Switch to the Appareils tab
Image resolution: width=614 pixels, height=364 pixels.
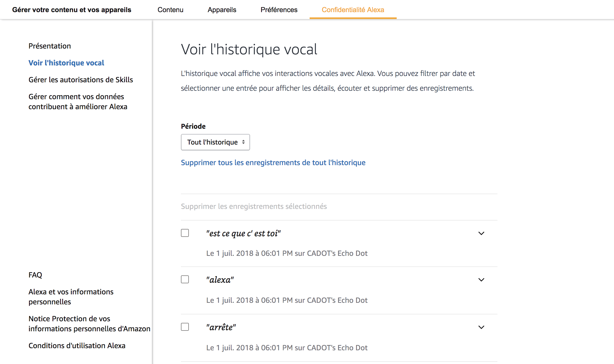pyautogui.click(x=222, y=10)
